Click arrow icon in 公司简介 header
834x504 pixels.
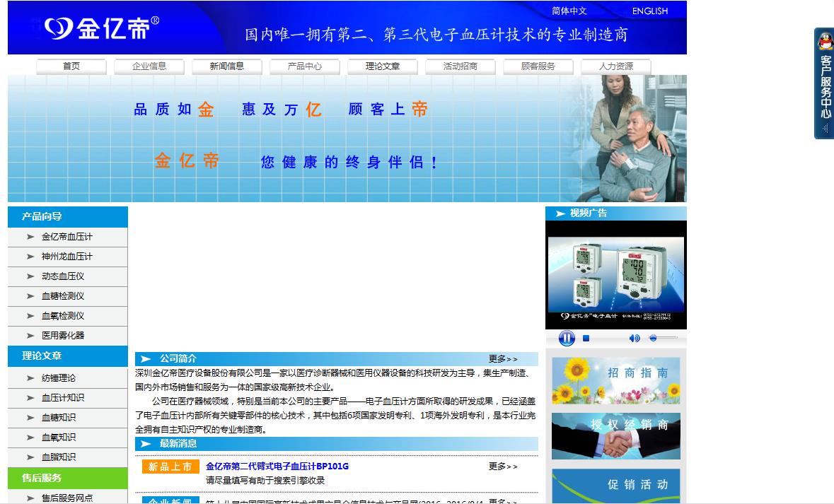click(146, 359)
